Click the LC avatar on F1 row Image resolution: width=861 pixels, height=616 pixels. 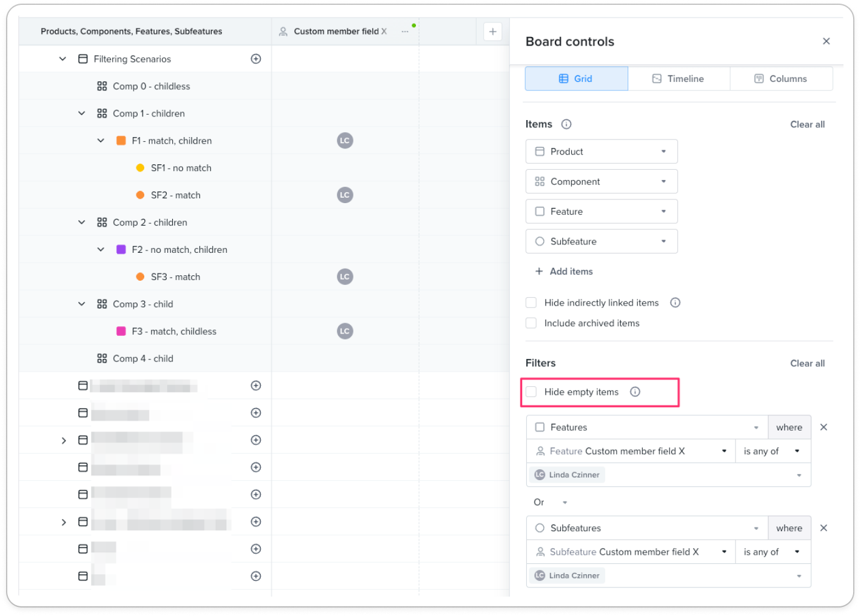tap(345, 141)
